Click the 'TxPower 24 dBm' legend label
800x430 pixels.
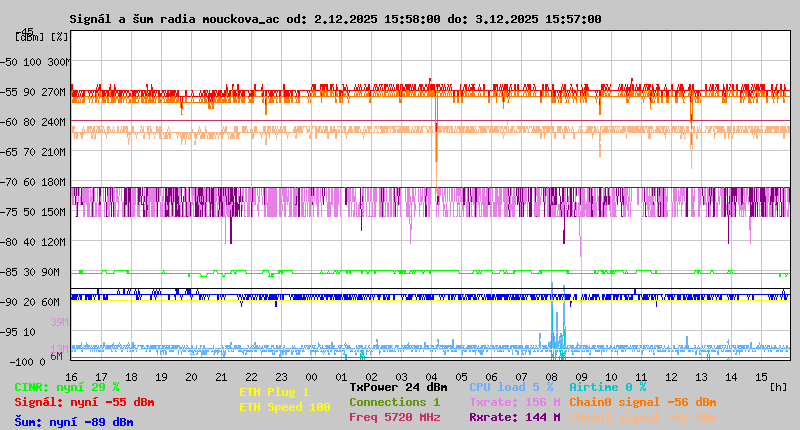point(398,387)
